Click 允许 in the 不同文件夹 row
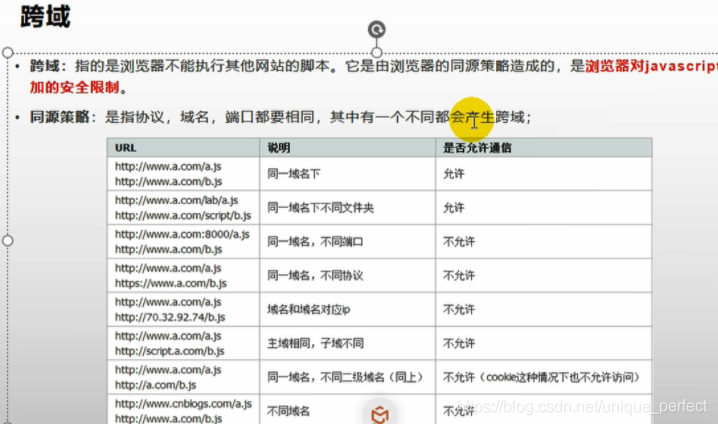Screen dimensions: 718x425 (x=454, y=208)
